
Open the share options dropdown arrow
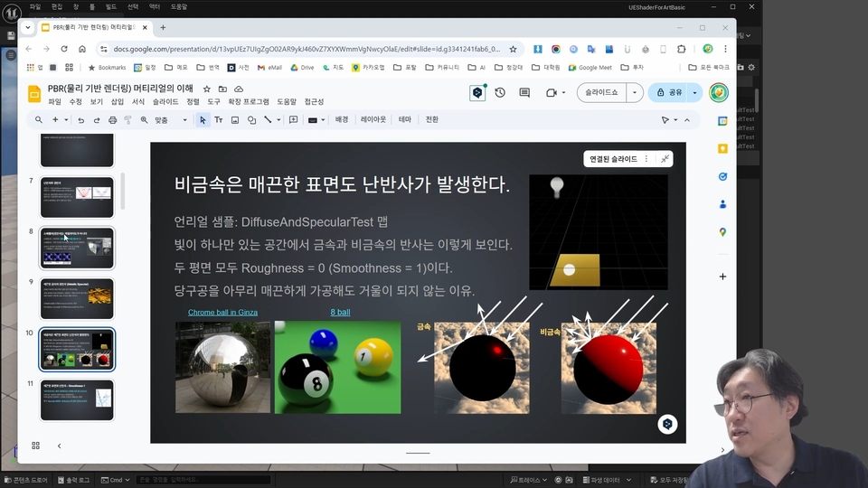click(x=694, y=92)
